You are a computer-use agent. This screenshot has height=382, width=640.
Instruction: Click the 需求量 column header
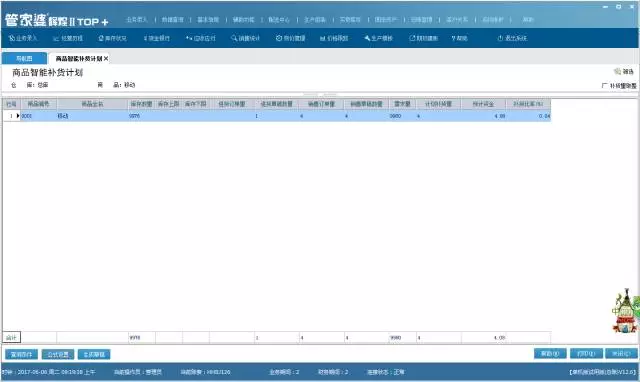402,104
